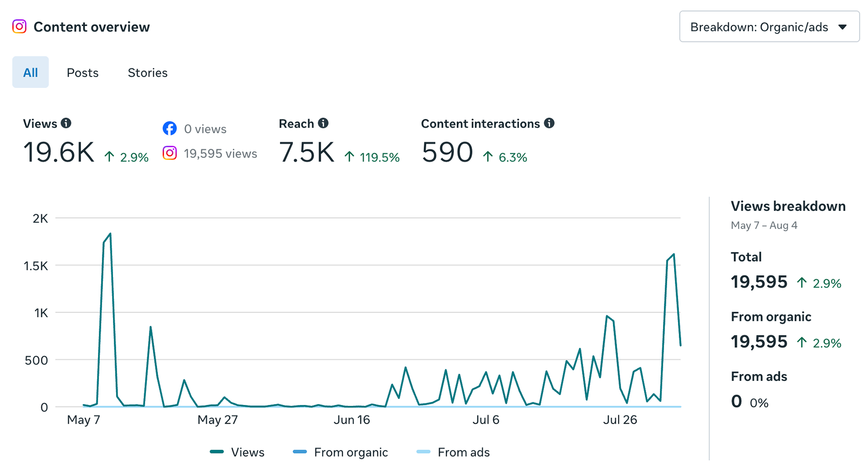Switch to the Posts tab
The height and width of the screenshot is (463, 868).
pyautogui.click(x=83, y=72)
